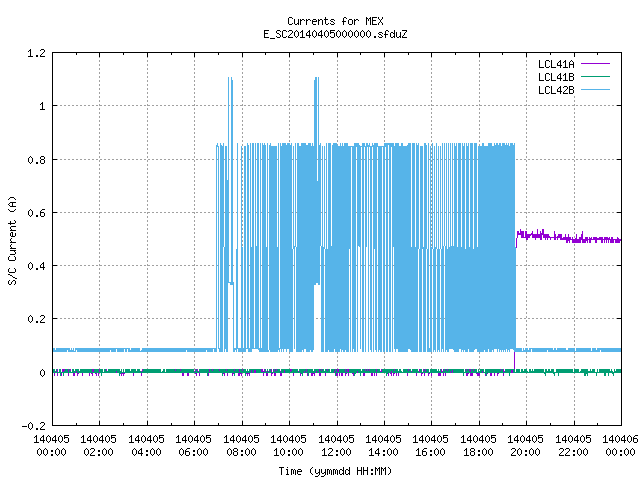Image resolution: width=640 pixels, height=480 pixels.
Task: Click the x-axis tick label 140405 06:00
Action: point(193,446)
